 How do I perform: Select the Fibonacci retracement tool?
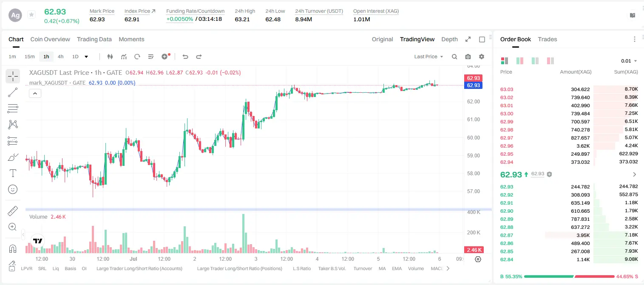(x=13, y=108)
